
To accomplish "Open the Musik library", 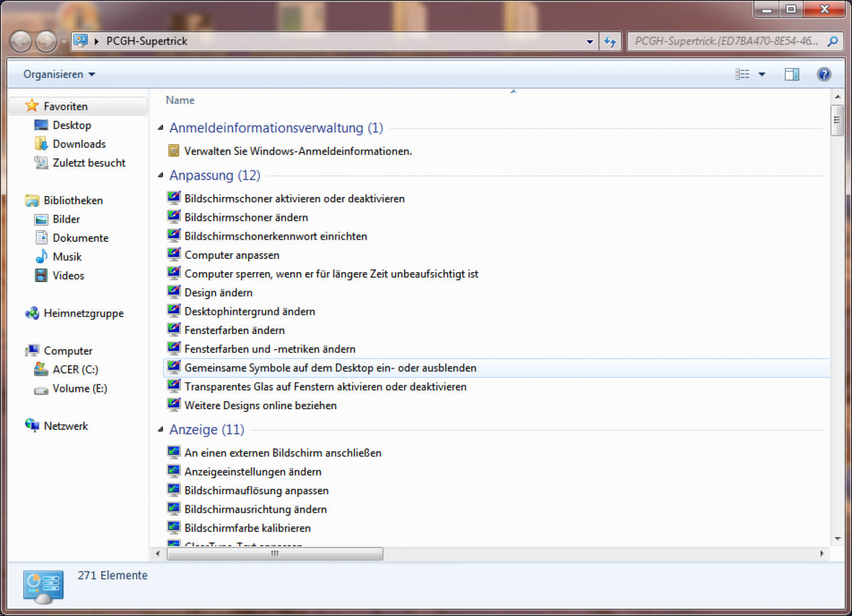I will point(67,256).
